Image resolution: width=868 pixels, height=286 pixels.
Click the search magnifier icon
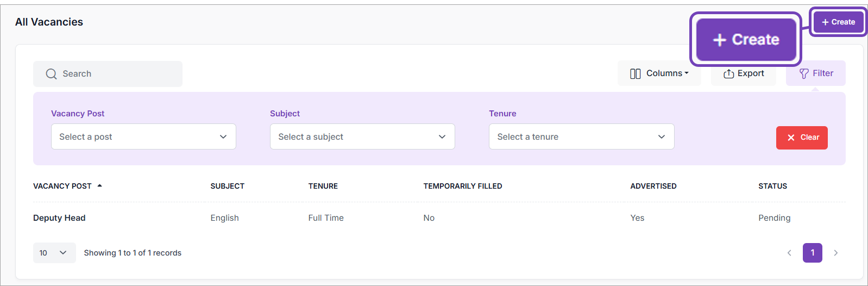[x=51, y=74]
